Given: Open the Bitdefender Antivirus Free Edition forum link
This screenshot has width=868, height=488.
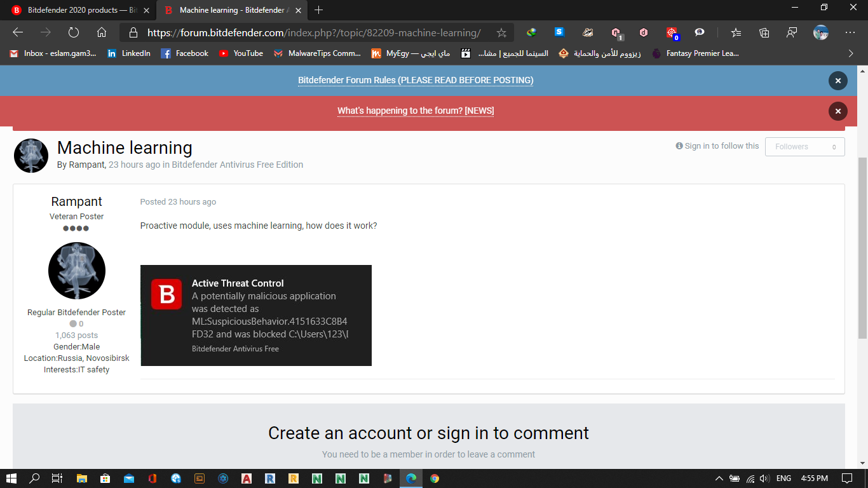Looking at the screenshot, I should (238, 165).
